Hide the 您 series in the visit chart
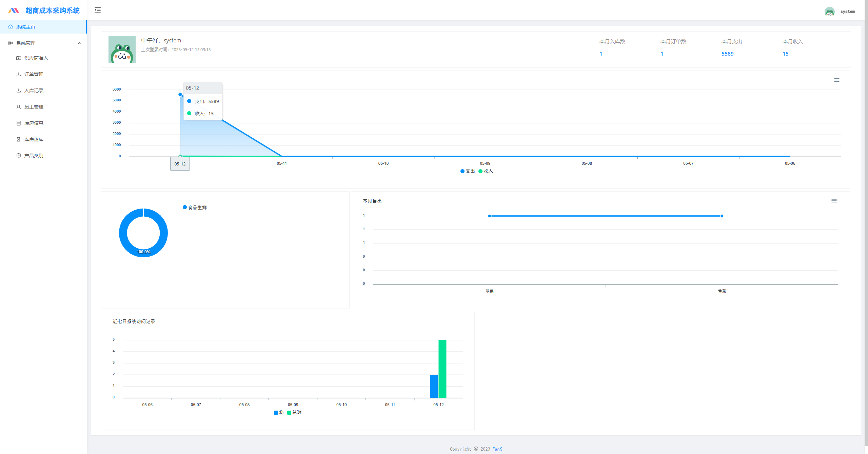This screenshot has width=868, height=454. pos(278,412)
